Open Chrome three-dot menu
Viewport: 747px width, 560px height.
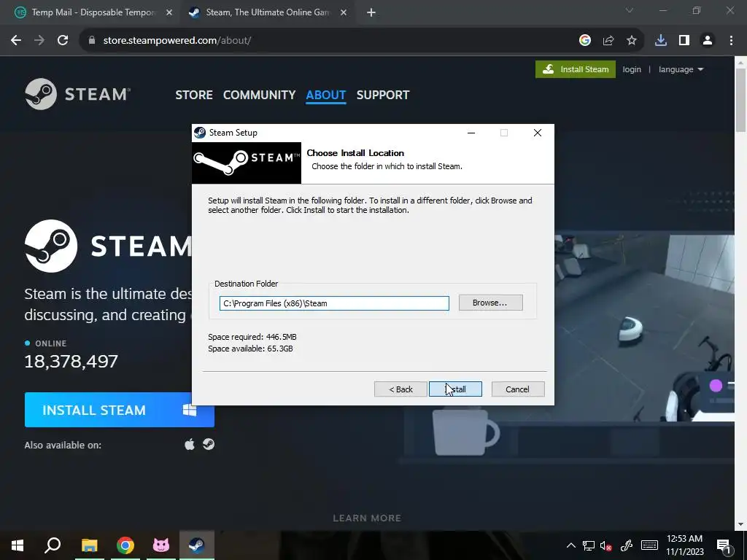click(x=731, y=41)
